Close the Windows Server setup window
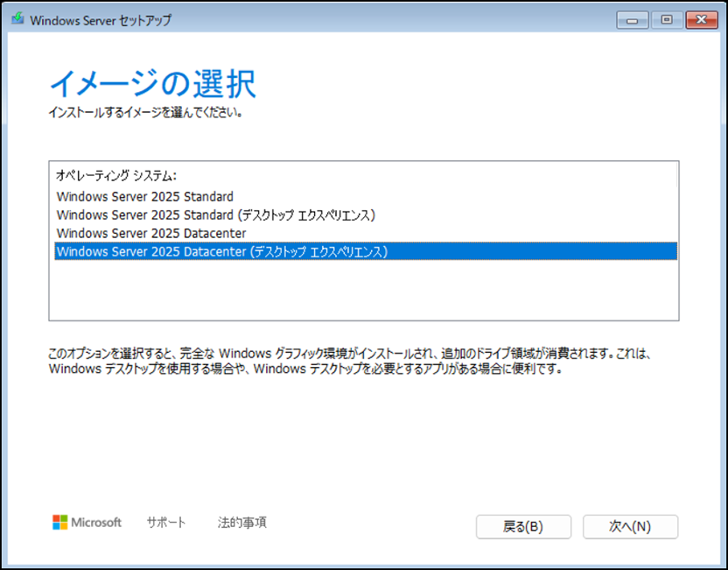728x570 pixels. tap(702, 20)
